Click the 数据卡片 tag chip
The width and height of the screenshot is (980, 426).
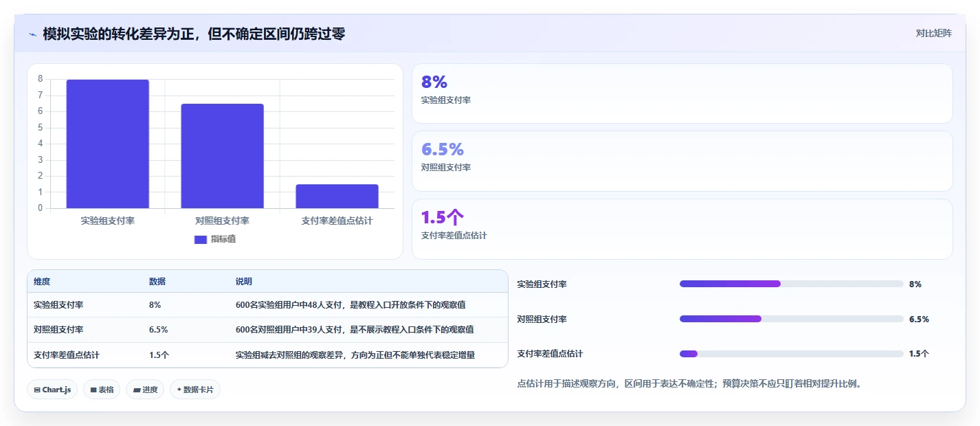[x=195, y=390]
